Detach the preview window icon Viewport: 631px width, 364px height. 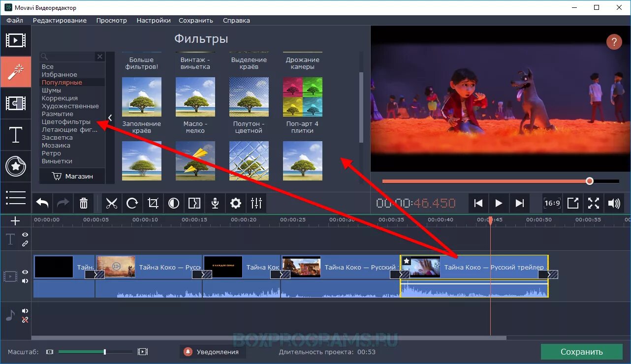(573, 203)
